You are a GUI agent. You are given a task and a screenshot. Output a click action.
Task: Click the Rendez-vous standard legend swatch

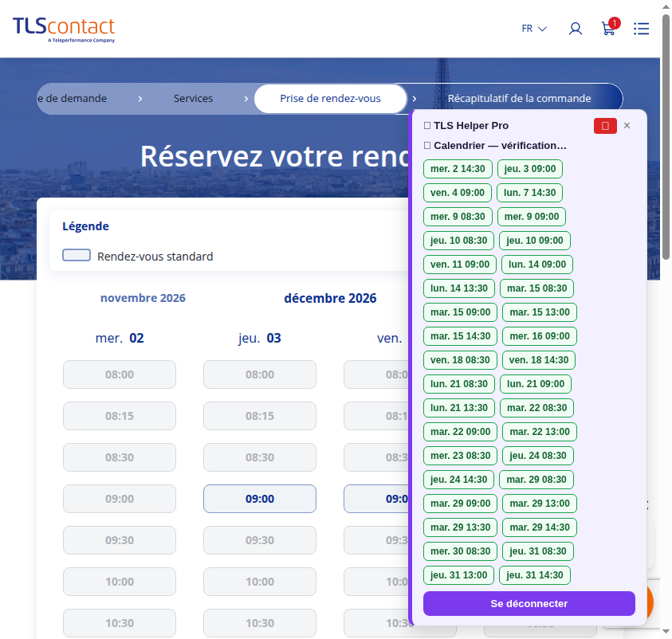[x=77, y=255]
